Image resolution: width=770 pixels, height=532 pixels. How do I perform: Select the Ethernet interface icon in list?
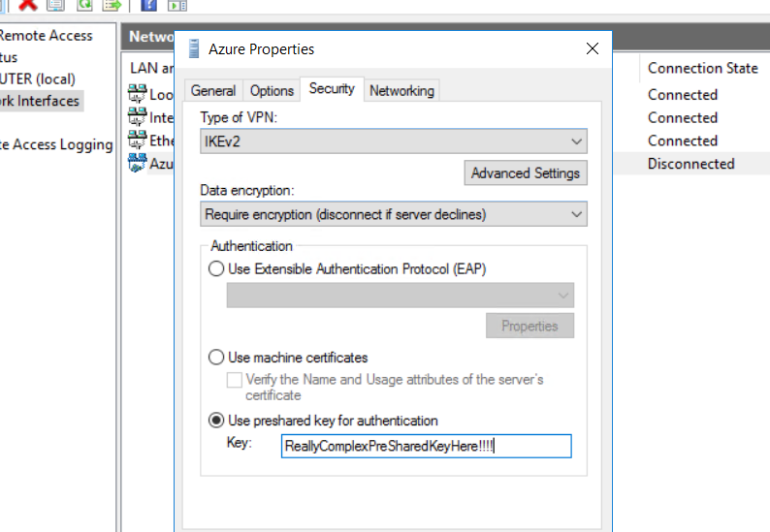(138, 141)
